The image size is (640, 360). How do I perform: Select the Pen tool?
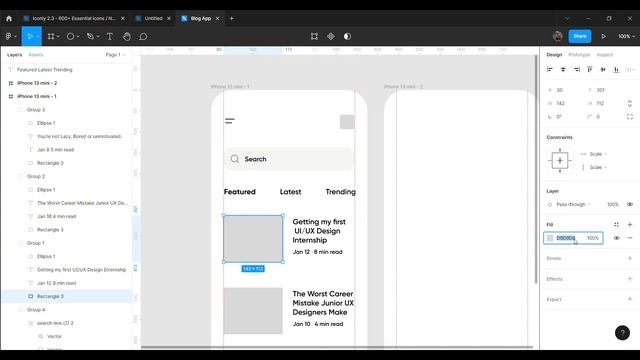point(90,36)
